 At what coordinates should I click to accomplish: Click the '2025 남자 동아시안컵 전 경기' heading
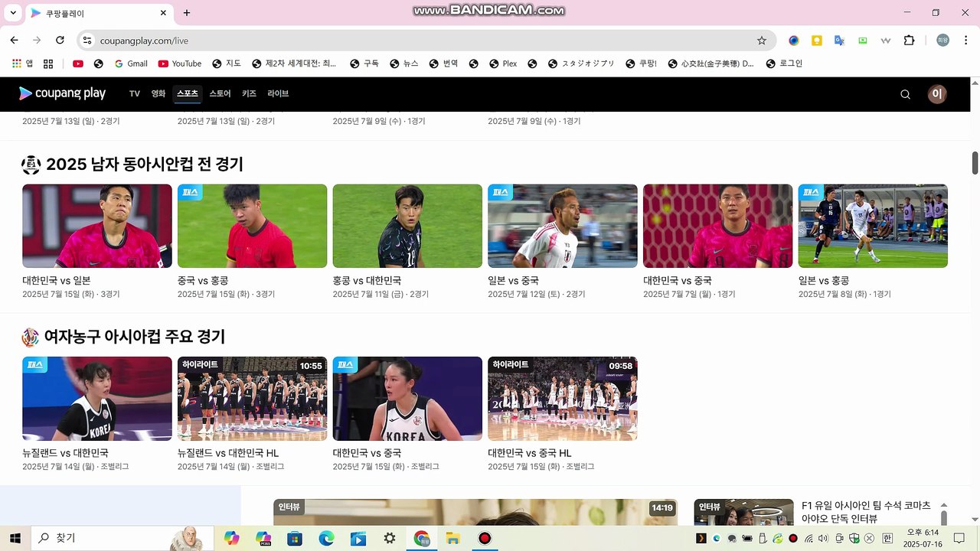145,165
